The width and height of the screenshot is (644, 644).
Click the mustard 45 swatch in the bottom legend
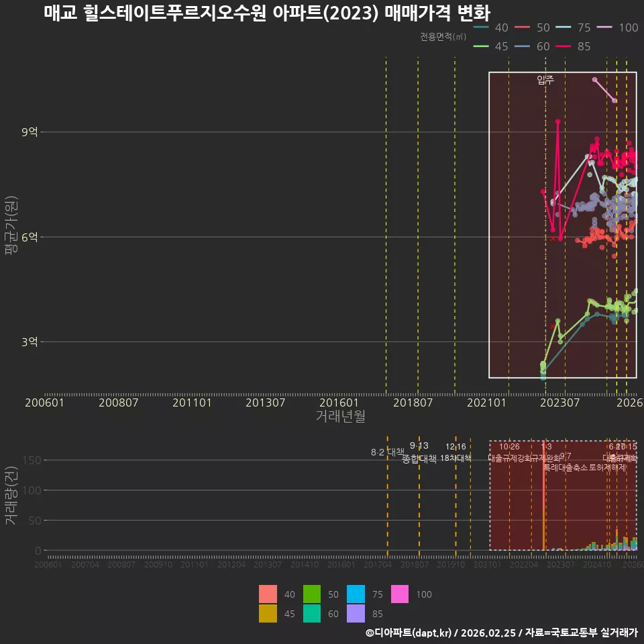point(268,613)
